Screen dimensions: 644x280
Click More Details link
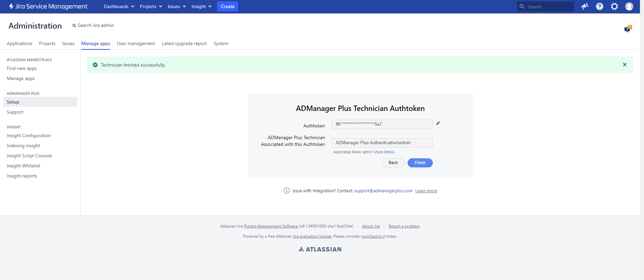384,152
